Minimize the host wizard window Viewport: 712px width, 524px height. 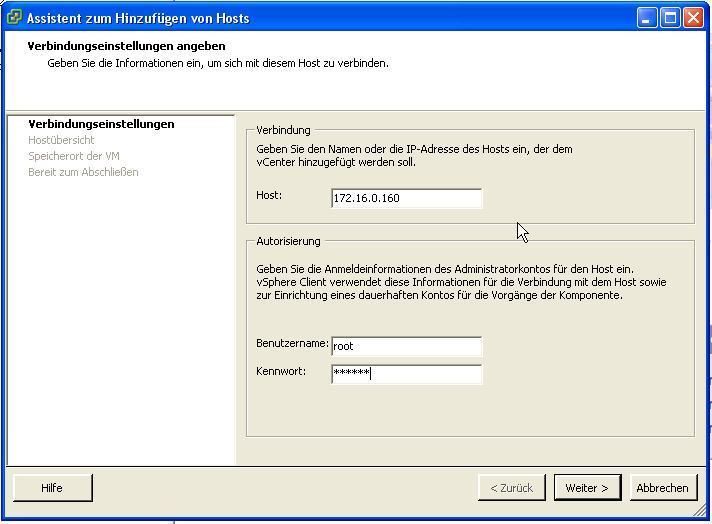(647, 18)
